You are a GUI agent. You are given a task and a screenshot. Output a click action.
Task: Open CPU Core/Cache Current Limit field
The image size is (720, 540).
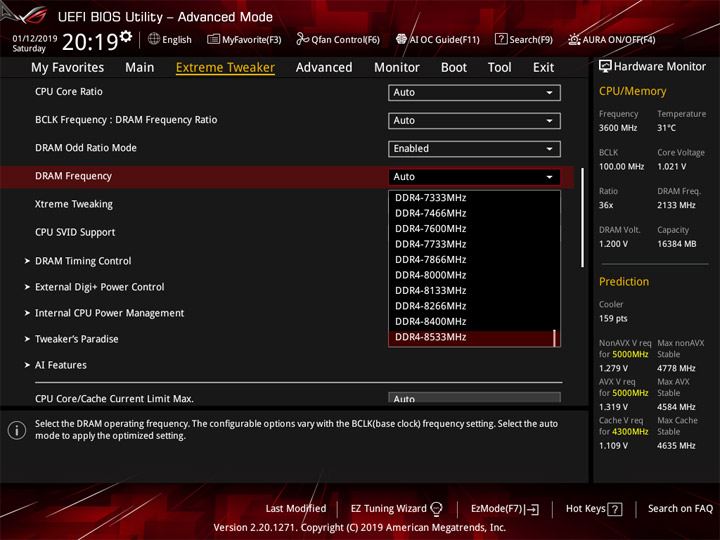point(474,398)
